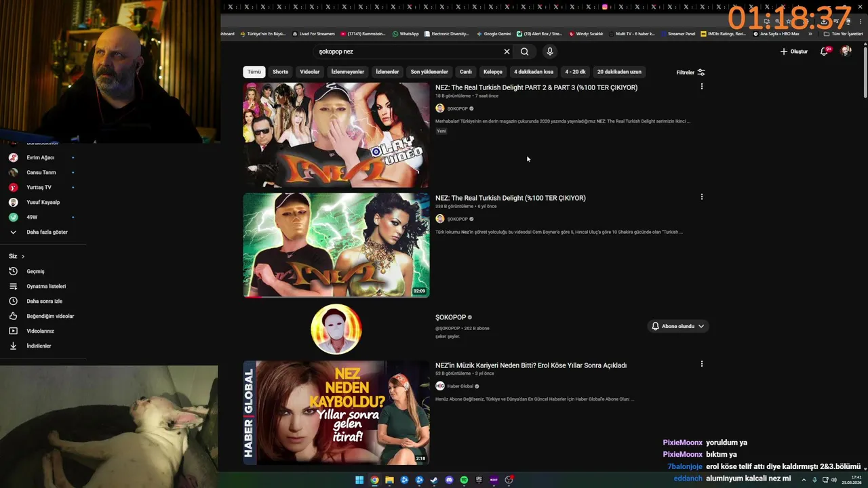Activate voice search microphone
The width and height of the screenshot is (868, 488).
[550, 52]
